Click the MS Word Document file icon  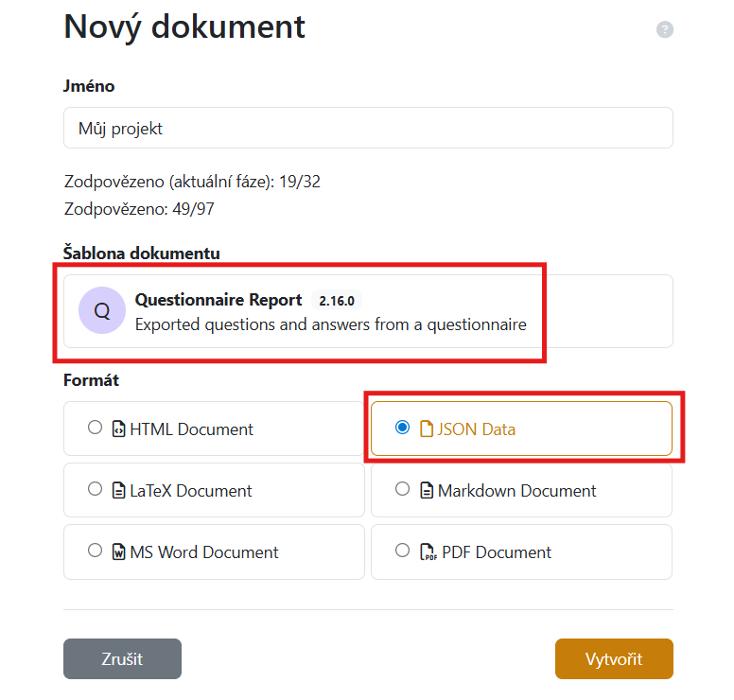[119, 551]
